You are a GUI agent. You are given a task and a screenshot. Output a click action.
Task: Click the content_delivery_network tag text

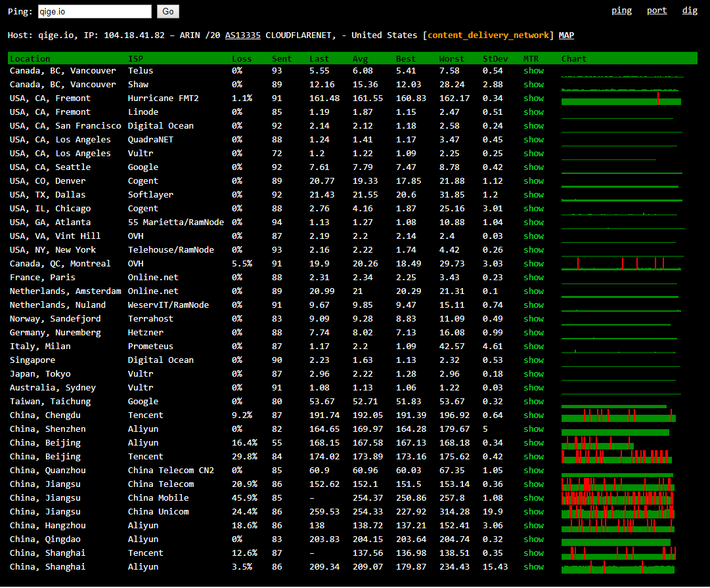487,35
